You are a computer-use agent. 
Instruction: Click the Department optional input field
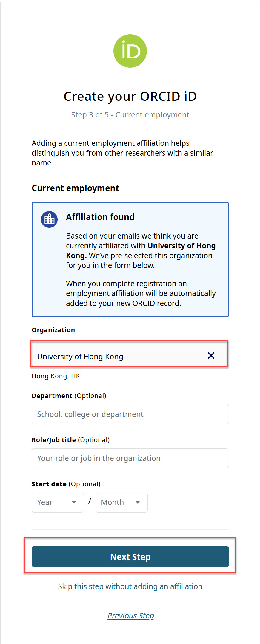pyautogui.click(x=130, y=414)
